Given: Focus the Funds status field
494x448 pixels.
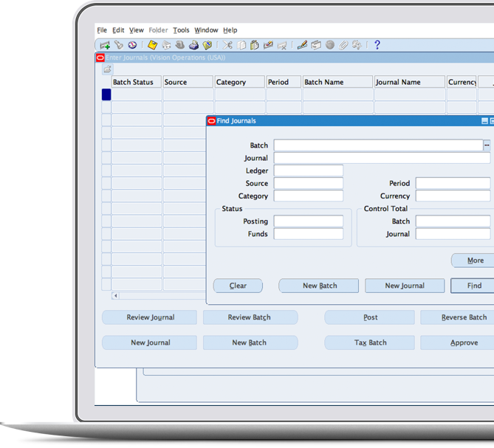Looking at the screenshot, I should 309,234.
